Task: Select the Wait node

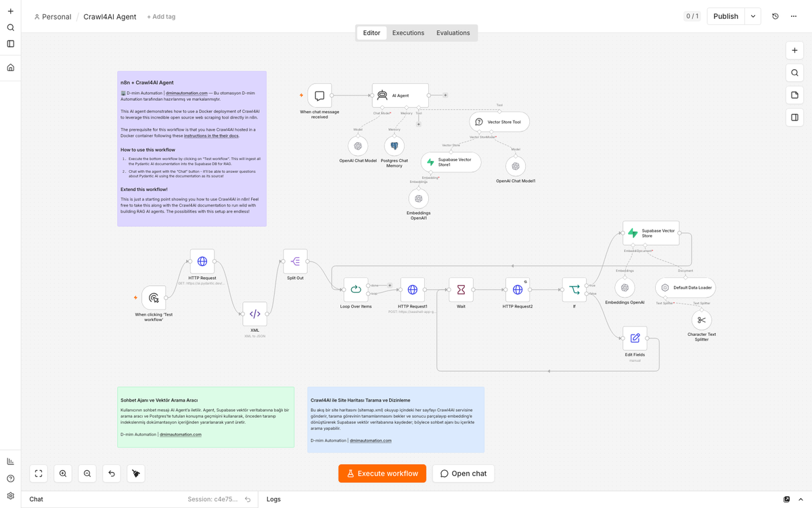Action: [x=461, y=290]
